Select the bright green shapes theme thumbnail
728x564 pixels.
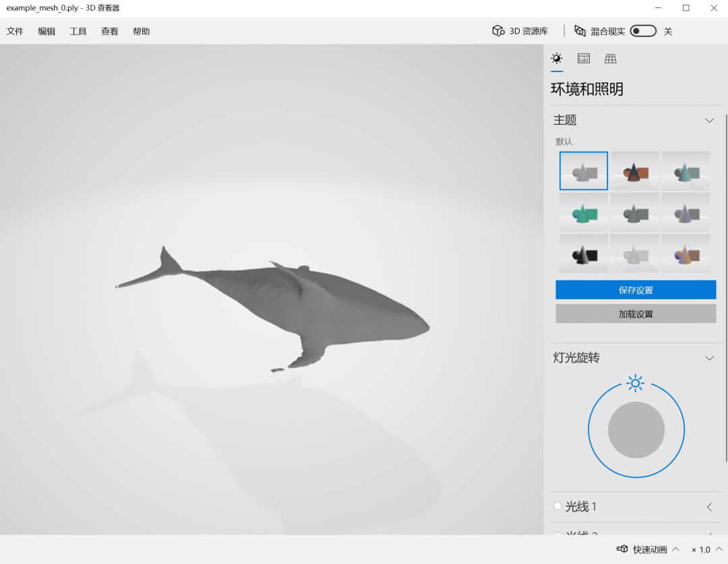[x=584, y=212]
